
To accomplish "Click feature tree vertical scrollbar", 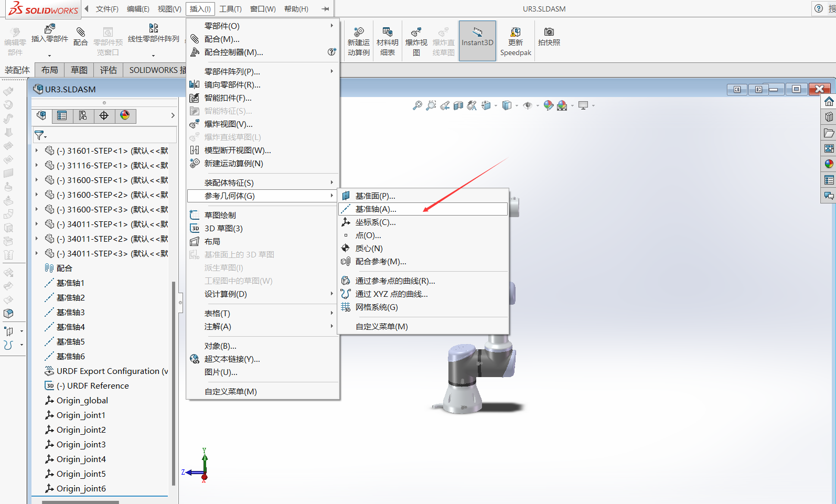I will tap(174, 383).
